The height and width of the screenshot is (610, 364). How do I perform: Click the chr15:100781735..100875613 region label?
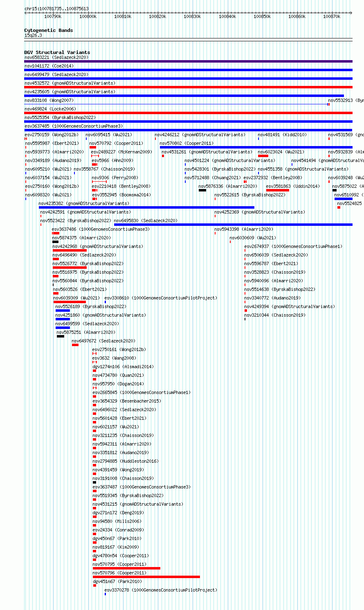pyautogui.click(x=56, y=9)
